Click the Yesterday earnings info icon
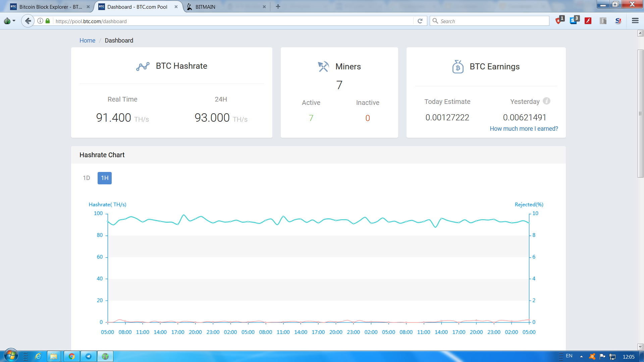This screenshot has width=644, height=362. coord(546,101)
